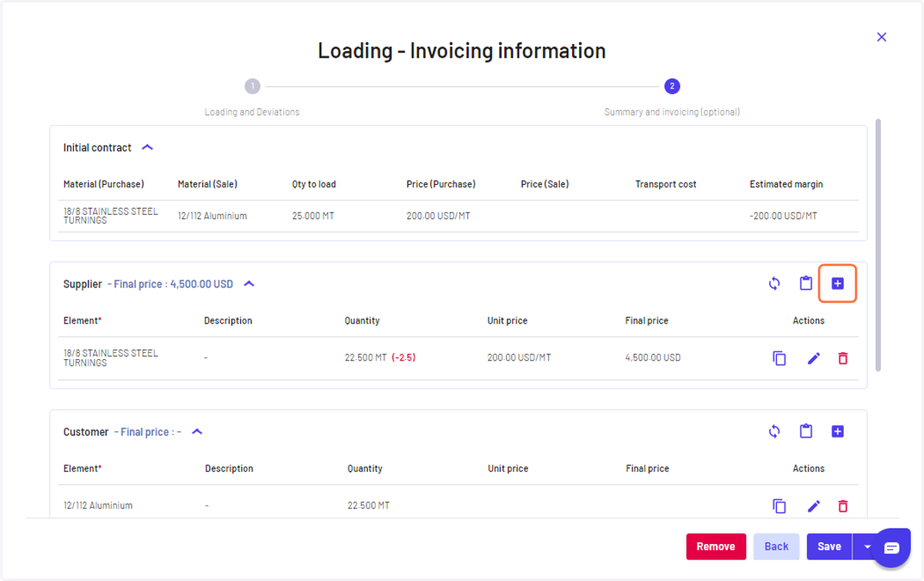Screen dimensions: 924x581
Task: Go to step 1 Loading and Deviations
Action: 252,86
